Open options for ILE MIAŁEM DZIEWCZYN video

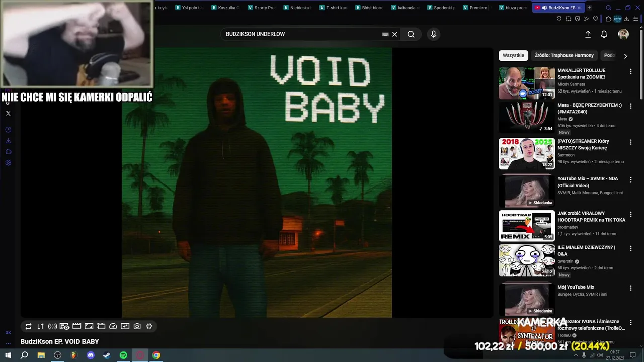(x=630, y=248)
